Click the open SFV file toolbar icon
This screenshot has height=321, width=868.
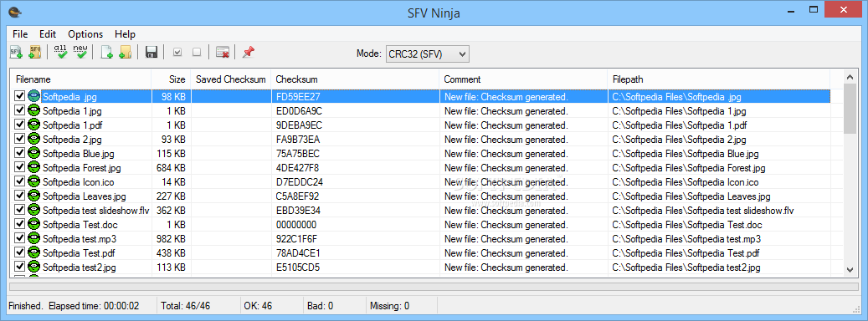[x=16, y=53]
